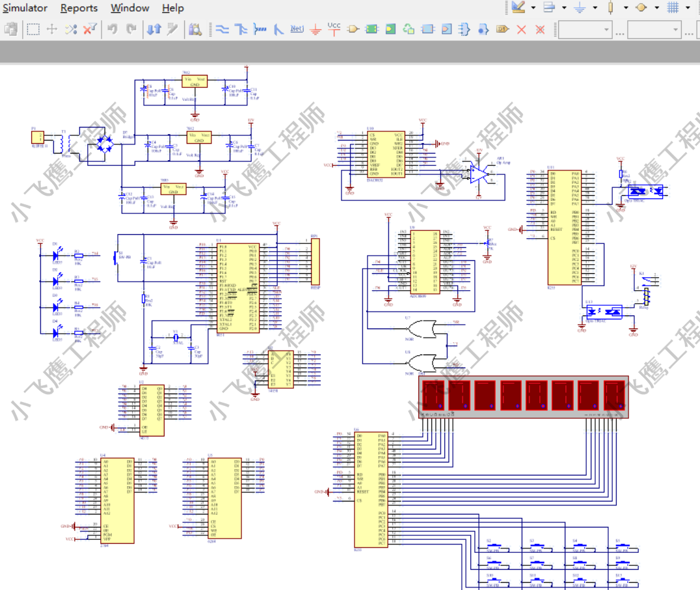The height and width of the screenshot is (590, 700).
Task: Expand the Grids dropdown arrow
Action: [688, 8]
